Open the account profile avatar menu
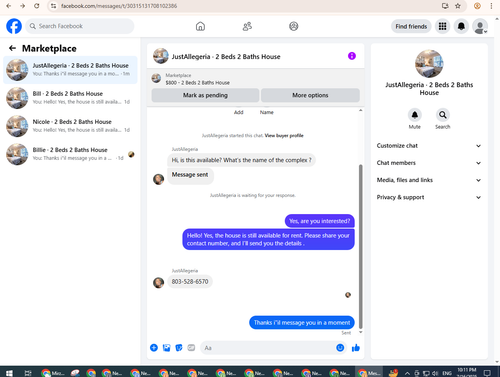The height and width of the screenshot is (377, 500). click(x=480, y=27)
